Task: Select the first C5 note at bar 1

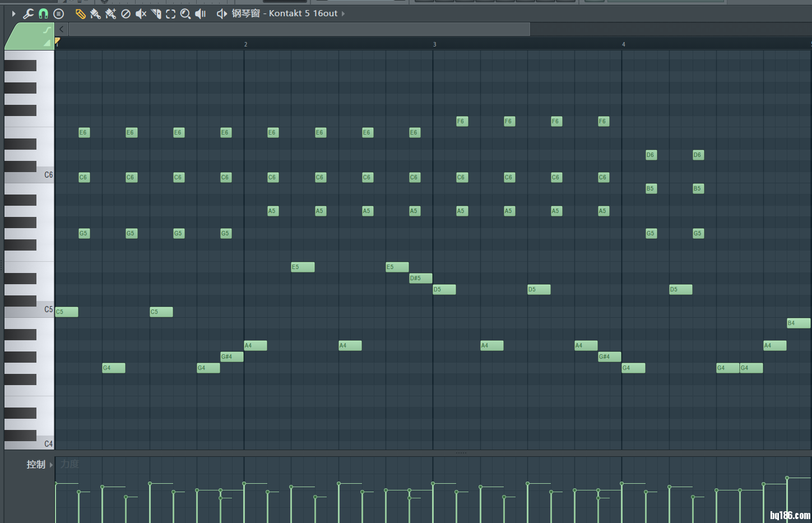Action: (67, 312)
